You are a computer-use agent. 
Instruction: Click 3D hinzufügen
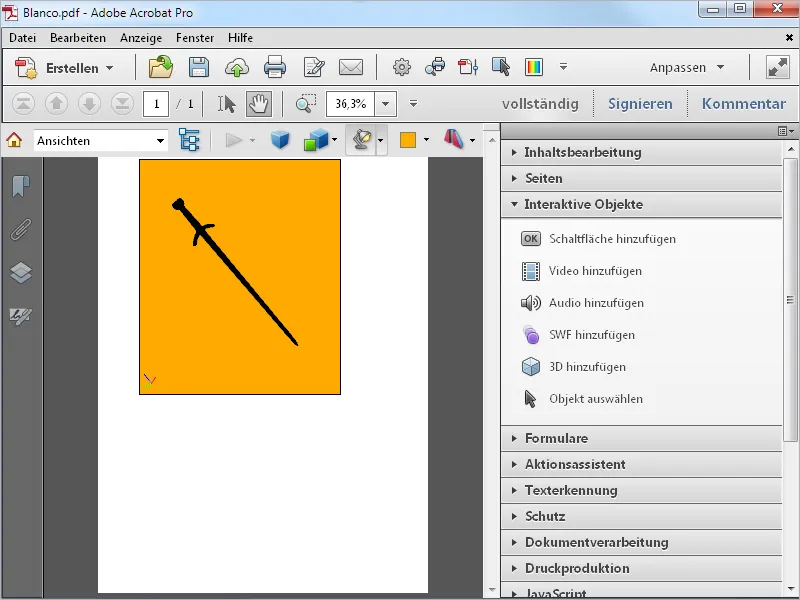573,367
